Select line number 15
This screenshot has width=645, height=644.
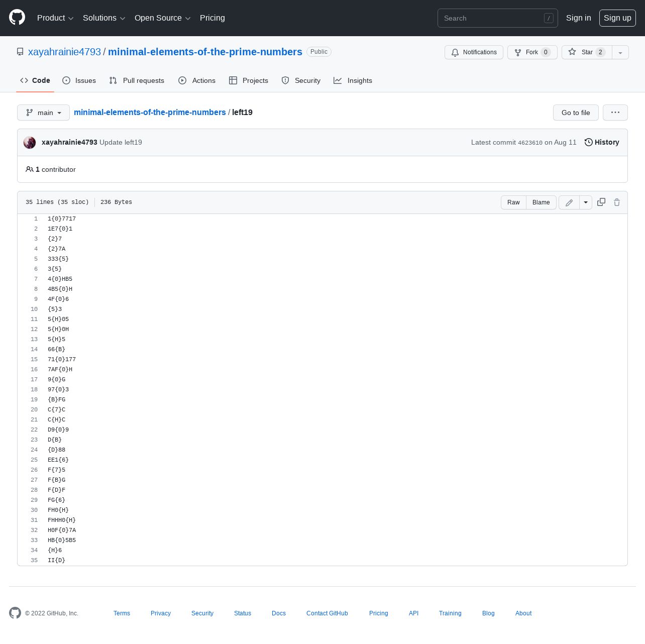click(x=34, y=359)
